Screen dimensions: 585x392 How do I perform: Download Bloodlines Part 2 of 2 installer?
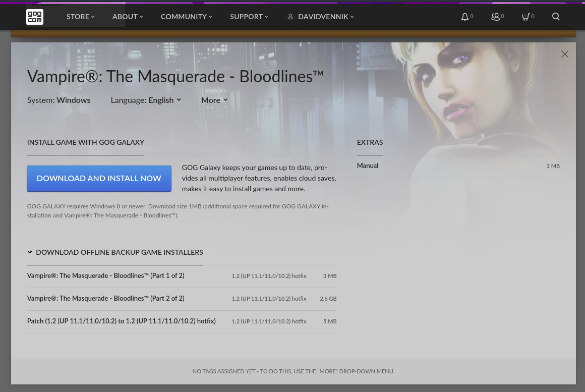click(182, 299)
